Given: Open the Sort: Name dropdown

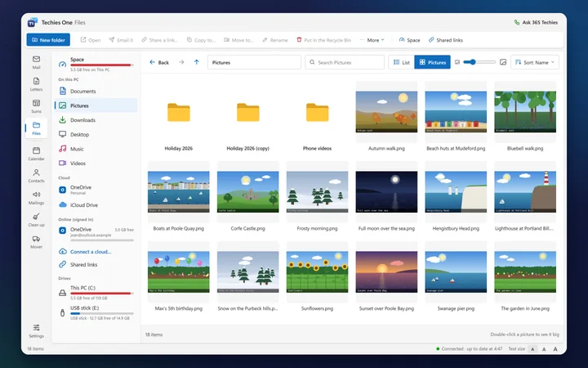Looking at the screenshot, I should (535, 62).
